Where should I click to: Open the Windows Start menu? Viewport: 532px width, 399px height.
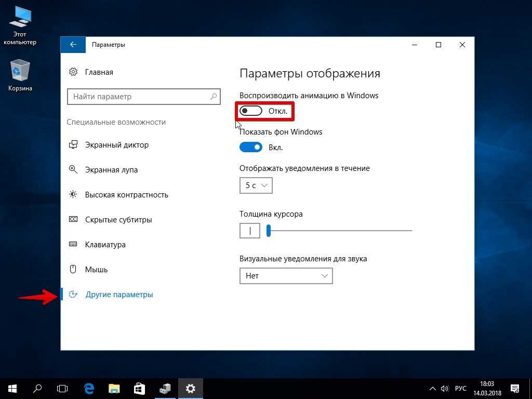tap(12, 389)
